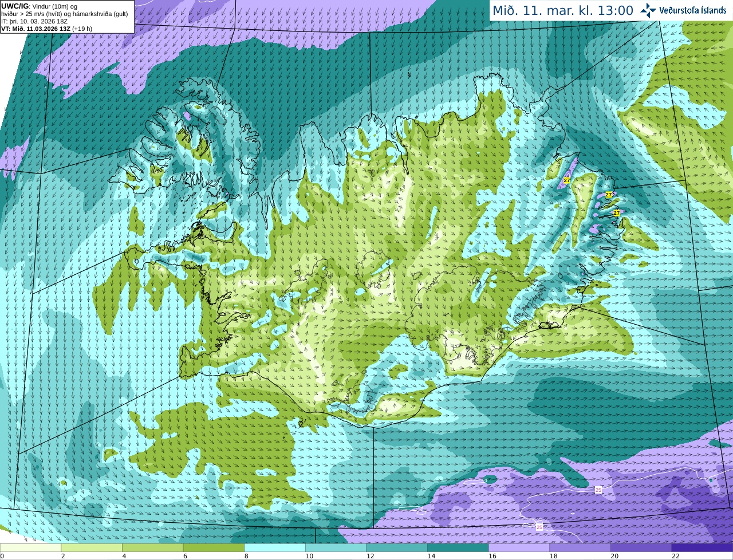
Task: Click the westernmost yellow "27" gust label
Action: (566, 180)
